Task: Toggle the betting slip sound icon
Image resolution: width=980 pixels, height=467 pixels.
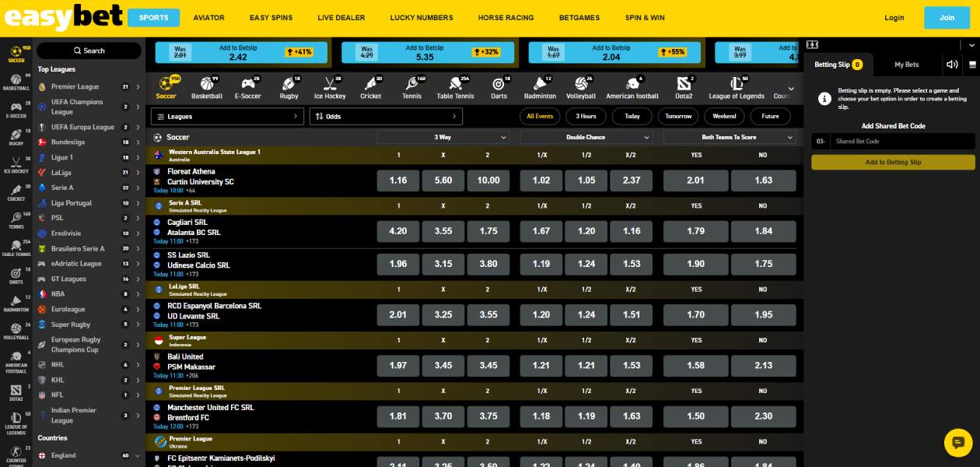Action: 952,65
